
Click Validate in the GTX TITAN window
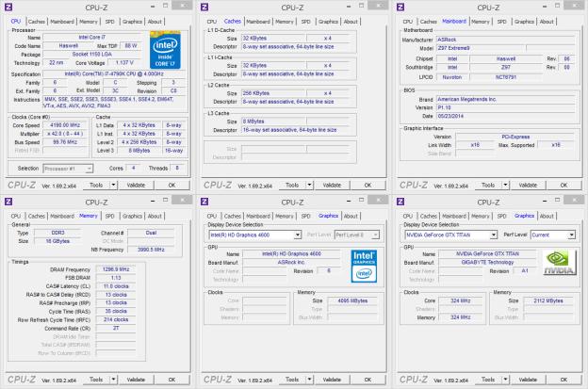(x=528, y=380)
